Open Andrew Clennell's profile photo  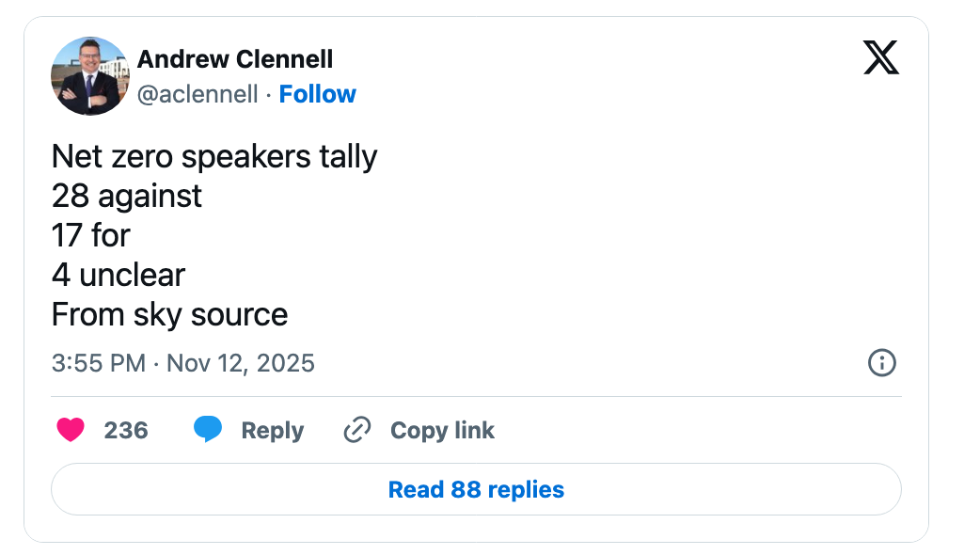click(x=90, y=76)
